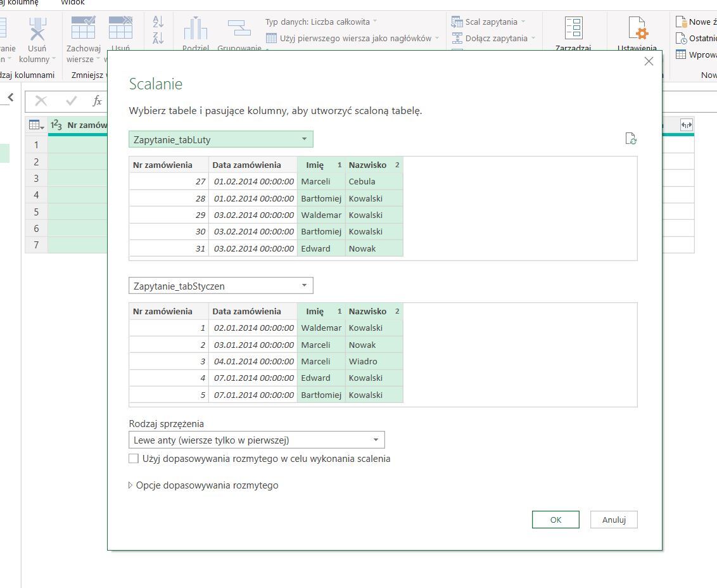Screen dimensions: 717x588
Task: Click the Zachowaj wiersze icon
Action: point(83,29)
